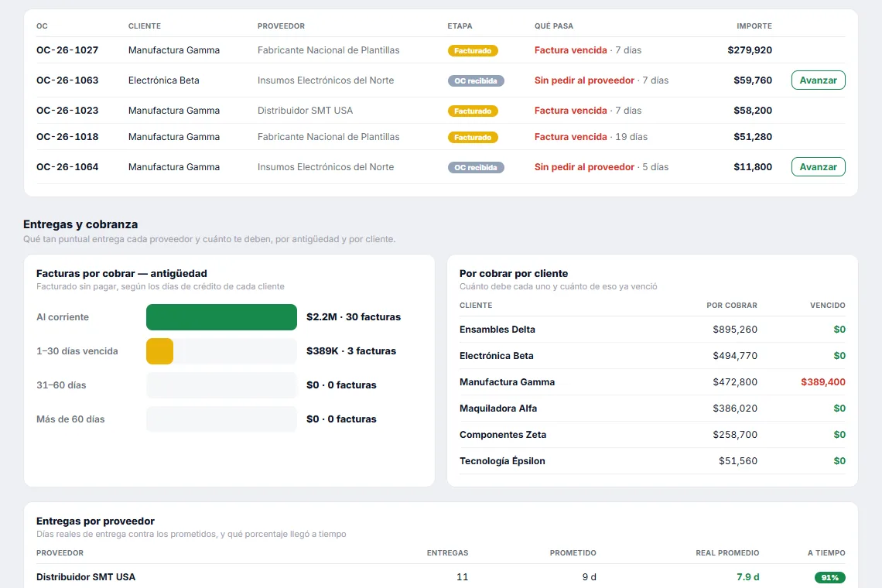Image resolution: width=882 pixels, height=588 pixels.
Task: Click the green Al corriente aging bar
Action: 221,316
